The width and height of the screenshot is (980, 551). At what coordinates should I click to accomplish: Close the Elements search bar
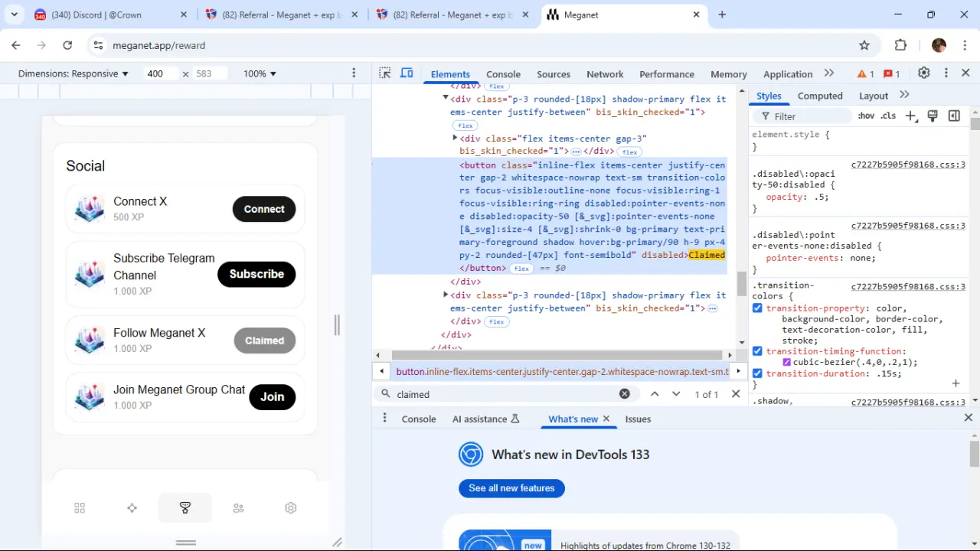coord(736,394)
